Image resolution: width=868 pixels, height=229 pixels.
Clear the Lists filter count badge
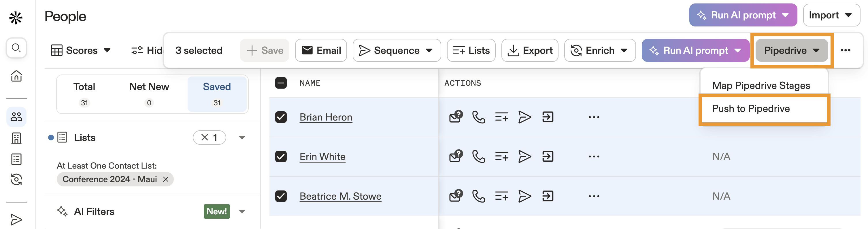pyautogui.click(x=205, y=138)
